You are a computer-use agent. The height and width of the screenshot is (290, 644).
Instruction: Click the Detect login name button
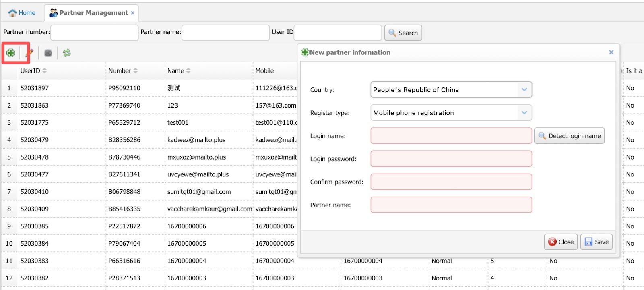coord(569,136)
